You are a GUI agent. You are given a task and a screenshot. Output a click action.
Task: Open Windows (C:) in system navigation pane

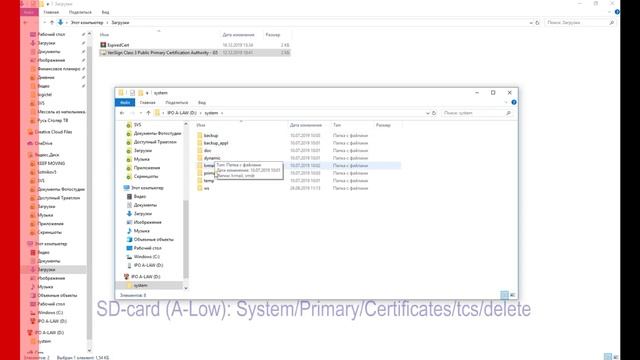coord(146,257)
